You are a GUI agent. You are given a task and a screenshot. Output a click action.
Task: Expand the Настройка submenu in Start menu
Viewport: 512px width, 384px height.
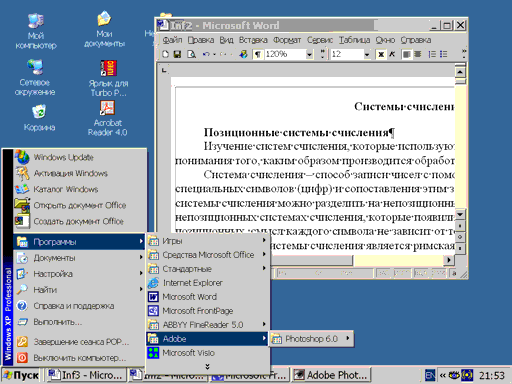(80, 274)
